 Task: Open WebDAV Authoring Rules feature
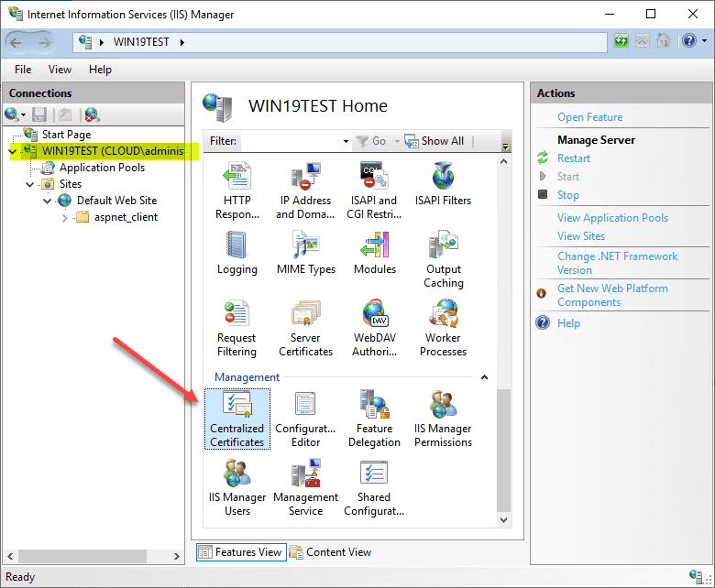374,328
